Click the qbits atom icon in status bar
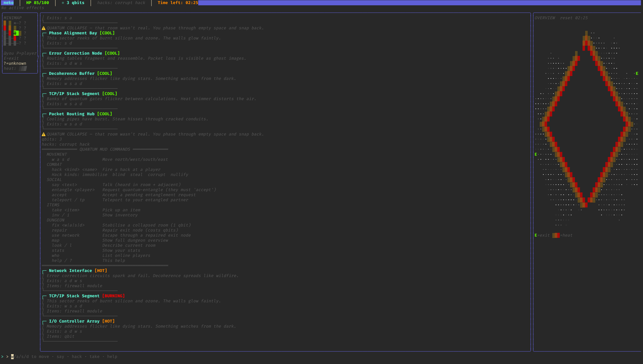Viewport: 643px width, 364px height. coord(63,3)
